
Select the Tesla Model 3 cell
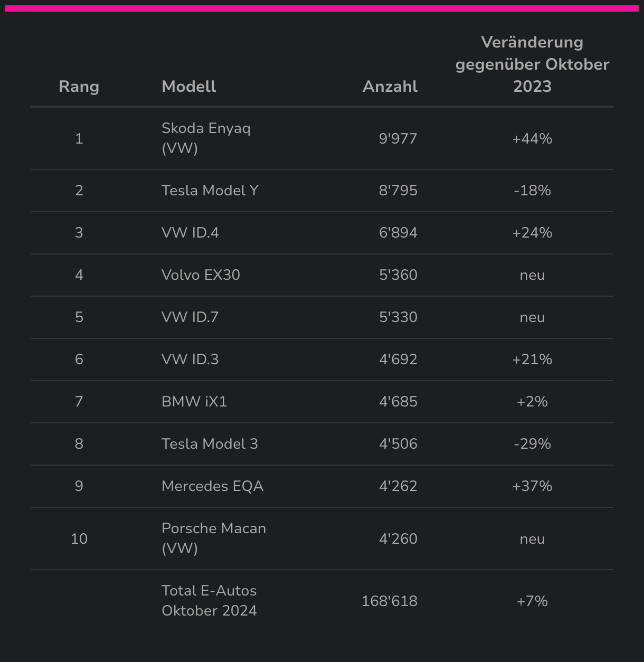210,444
